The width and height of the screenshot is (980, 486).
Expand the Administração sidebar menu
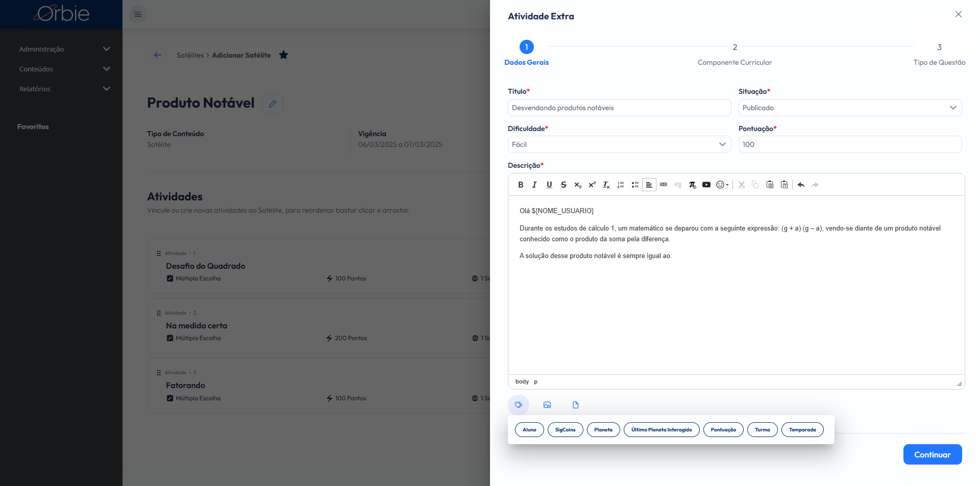[64, 49]
